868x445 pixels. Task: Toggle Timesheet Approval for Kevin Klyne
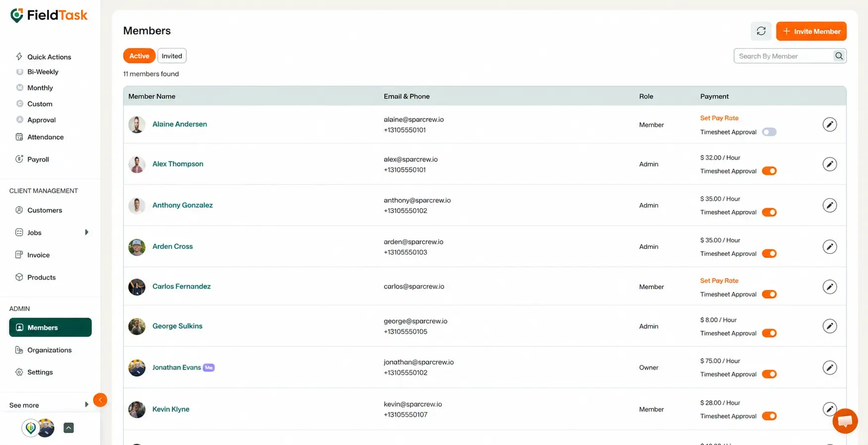coord(769,416)
